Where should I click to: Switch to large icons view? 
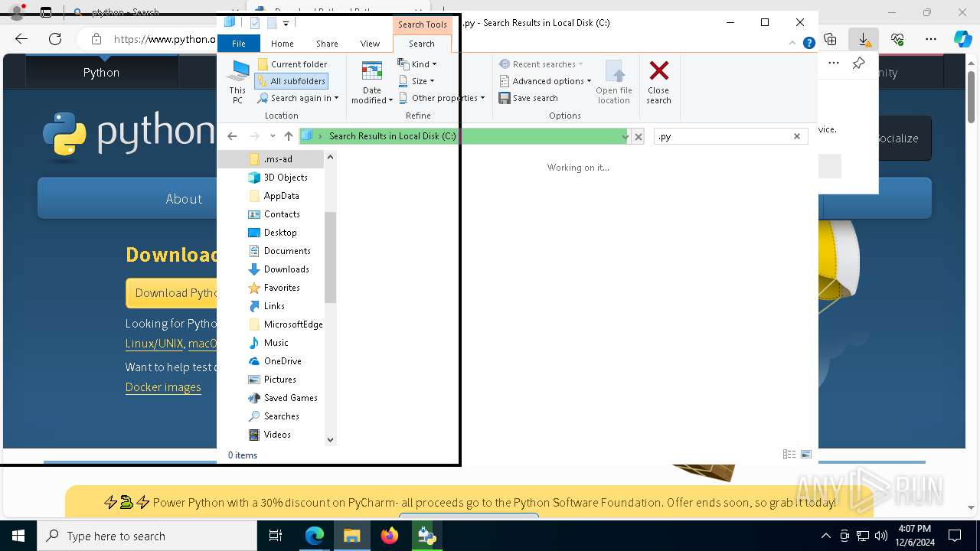pyautogui.click(x=806, y=455)
